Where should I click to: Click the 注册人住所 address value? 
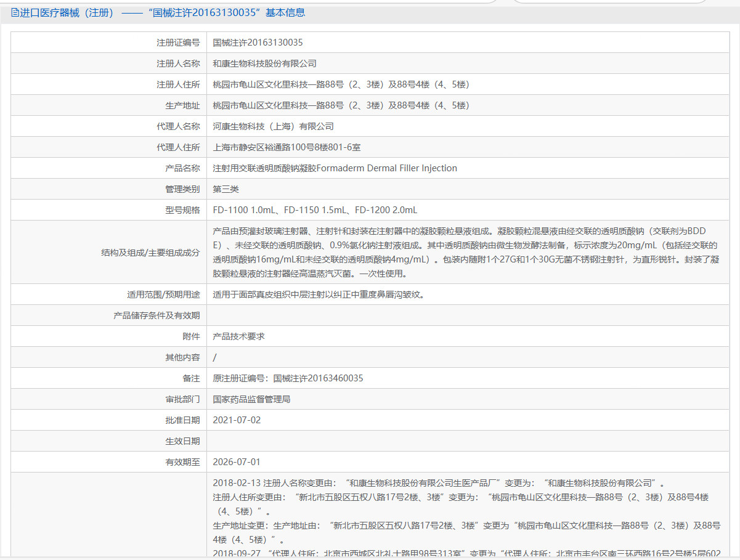point(341,84)
